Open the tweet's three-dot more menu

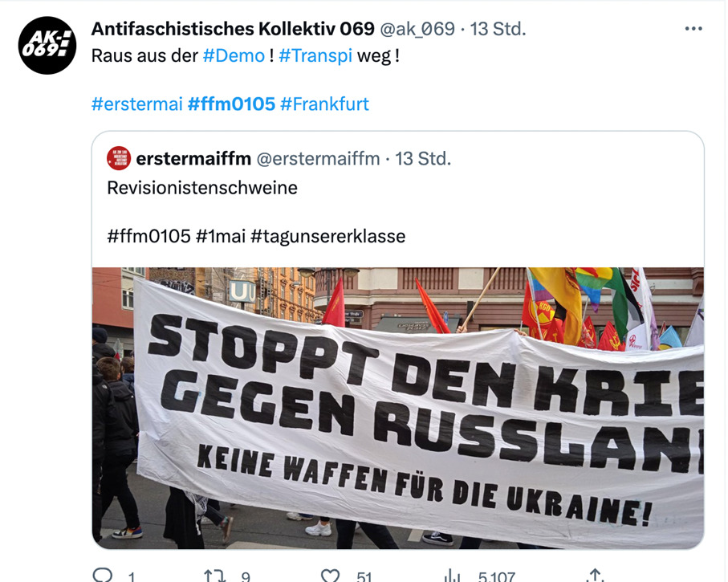tap(693, 29)
